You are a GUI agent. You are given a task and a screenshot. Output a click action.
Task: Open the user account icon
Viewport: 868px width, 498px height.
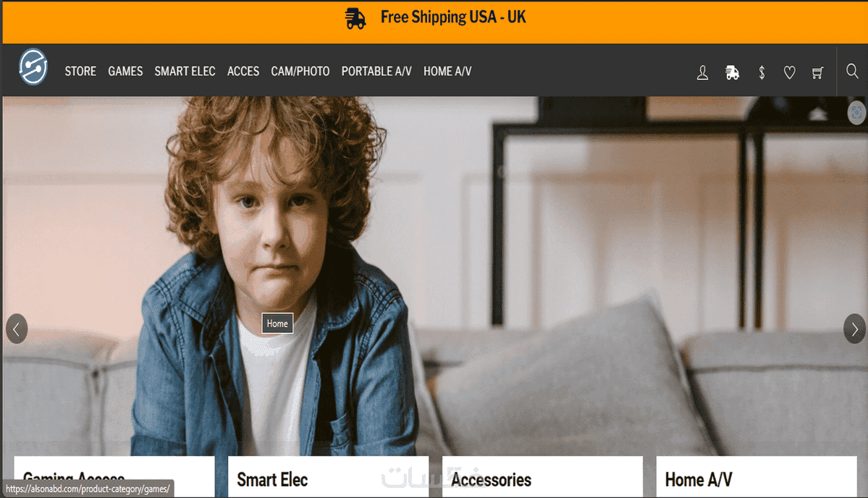(x=702, y=72)
